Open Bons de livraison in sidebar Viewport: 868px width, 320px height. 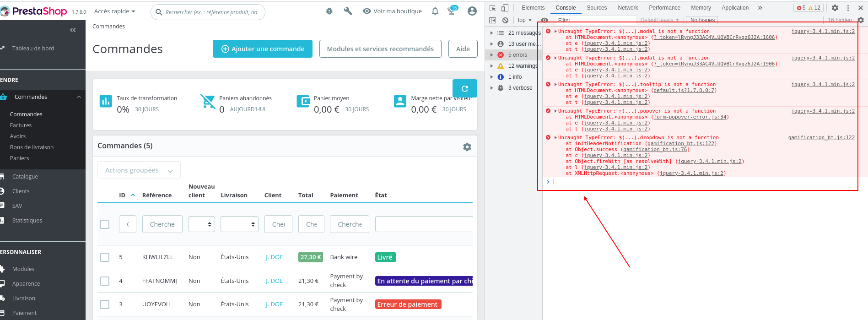coord(32,147)
